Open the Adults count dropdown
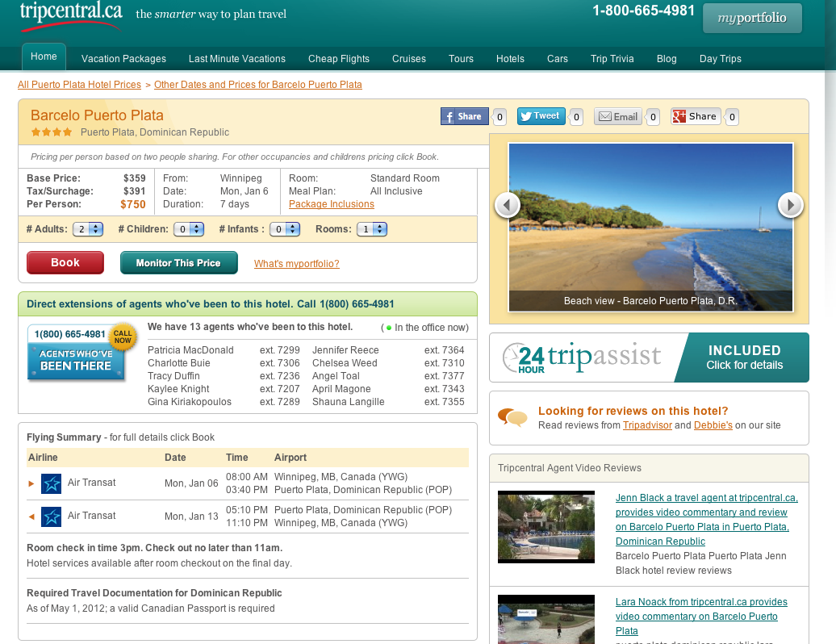The image size is (836, 644). [x=88, y=229]
